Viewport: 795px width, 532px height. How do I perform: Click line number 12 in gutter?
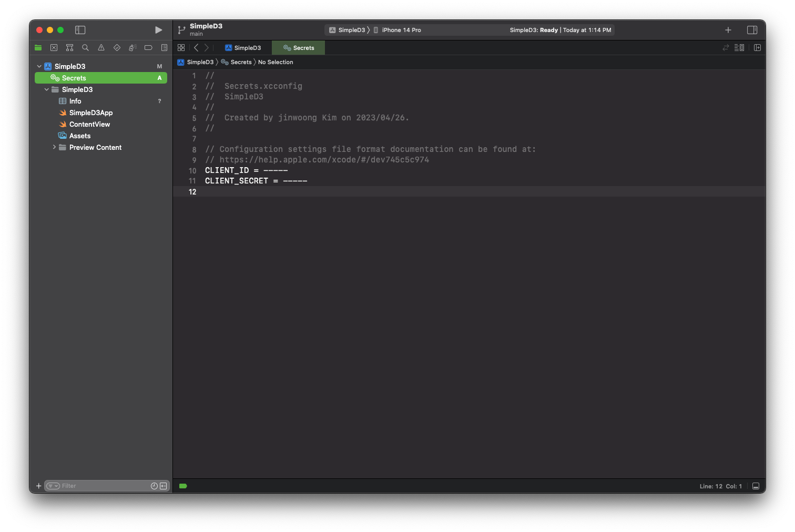click(192, 192)
